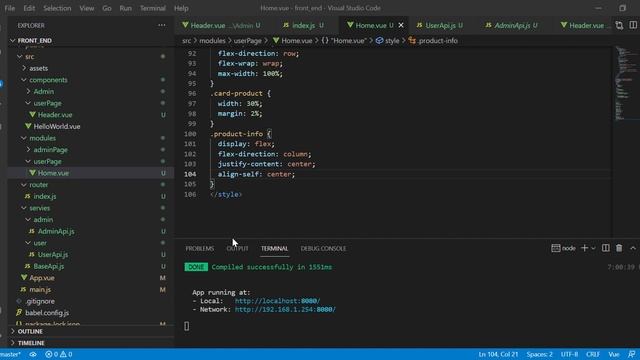Open the Help menu
This screenshot has width=640, height=360.
(181, 8)
